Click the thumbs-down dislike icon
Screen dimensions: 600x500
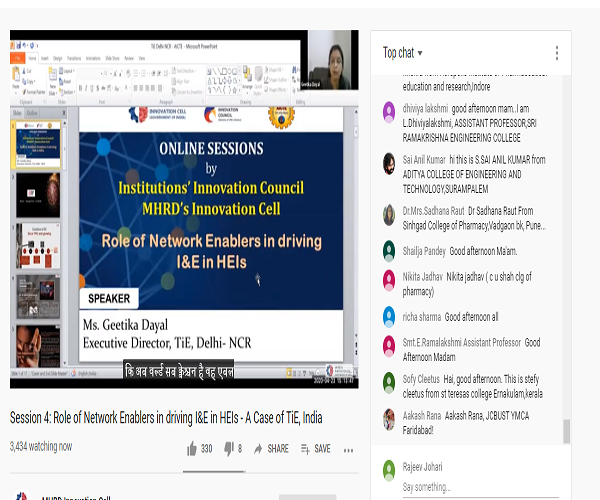pyautogui.click(x=229, y=449)
